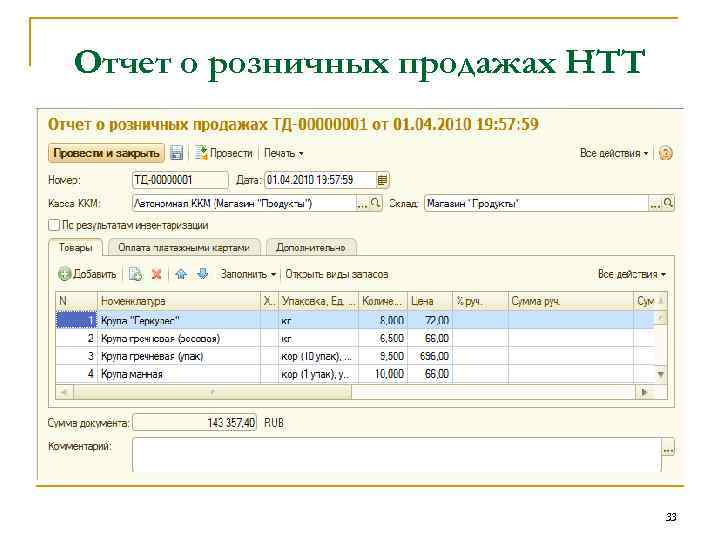
Task: Click the Добавить add row button
Action: [87, 274]
